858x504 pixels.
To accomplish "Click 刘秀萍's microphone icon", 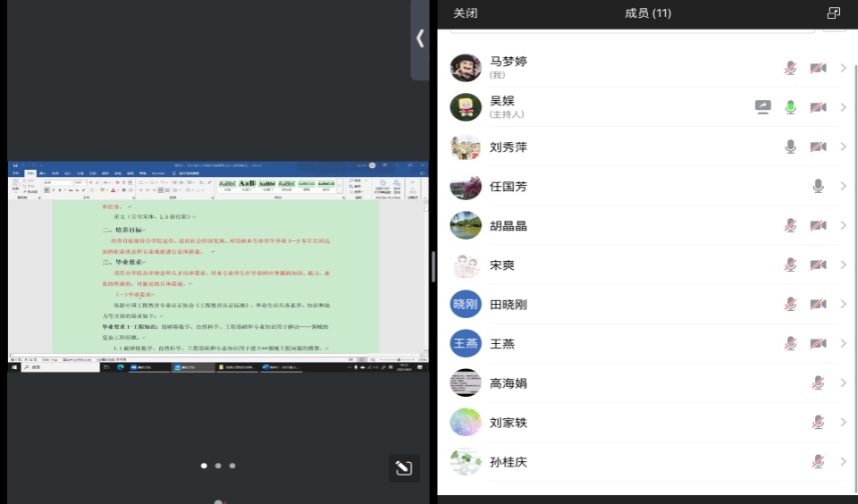I will pyautogui.click(x=790, y=147).
